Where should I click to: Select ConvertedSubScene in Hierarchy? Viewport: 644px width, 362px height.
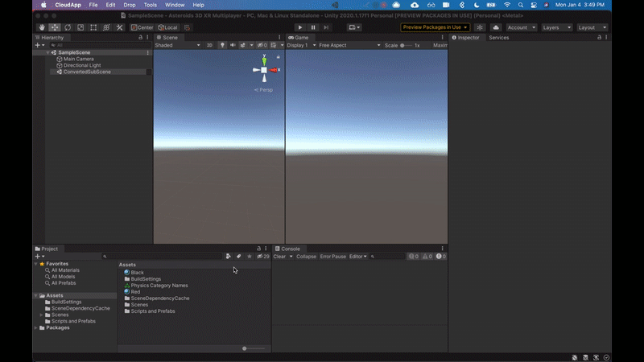(x=87, y=72)
